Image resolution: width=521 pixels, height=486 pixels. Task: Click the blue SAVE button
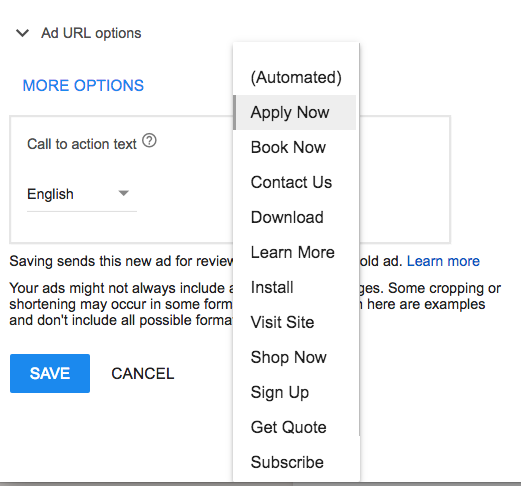[x=50, y=373]
